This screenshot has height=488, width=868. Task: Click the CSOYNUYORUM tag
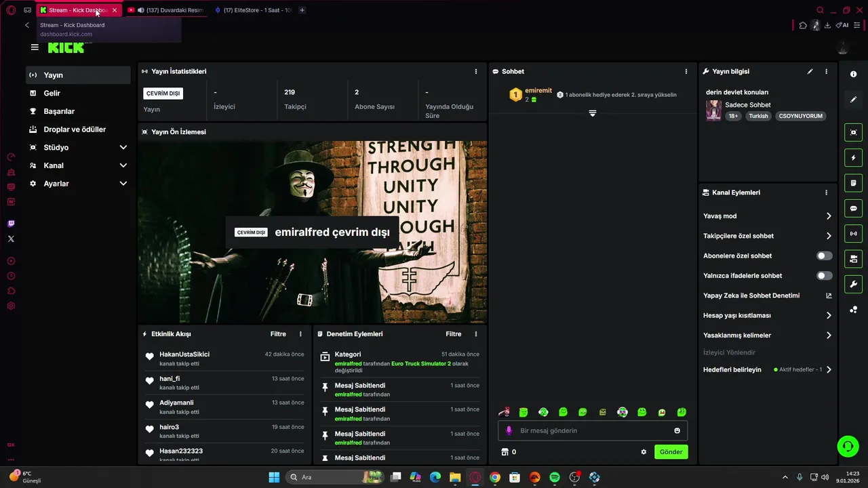tap(800, 116)
